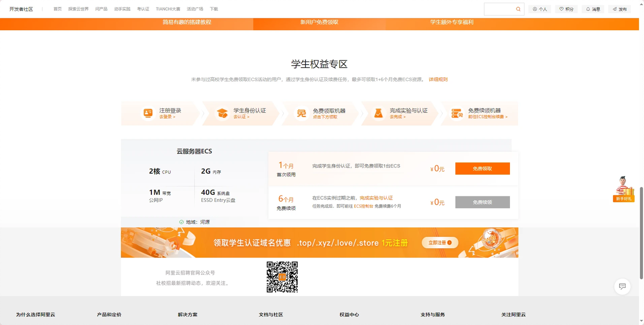Open the 消息 notifications button

[x=593, y=9]
